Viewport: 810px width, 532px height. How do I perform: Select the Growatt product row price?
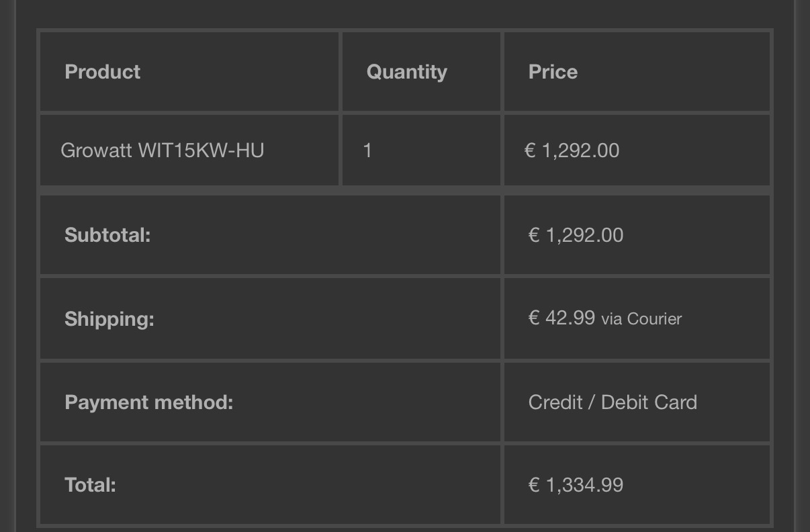point(572,150)
